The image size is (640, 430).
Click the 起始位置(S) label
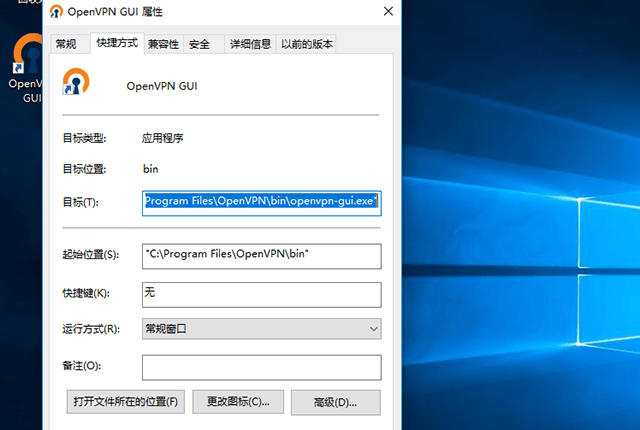91,255
